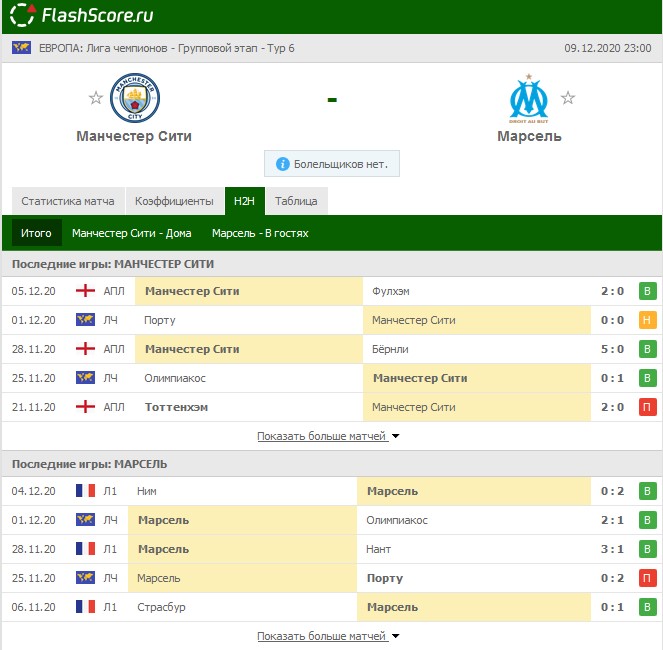Image resolution: width=663 pixels, height=650 pixels.
Task: Click the Marseille club crest
Action: [529, 98]
